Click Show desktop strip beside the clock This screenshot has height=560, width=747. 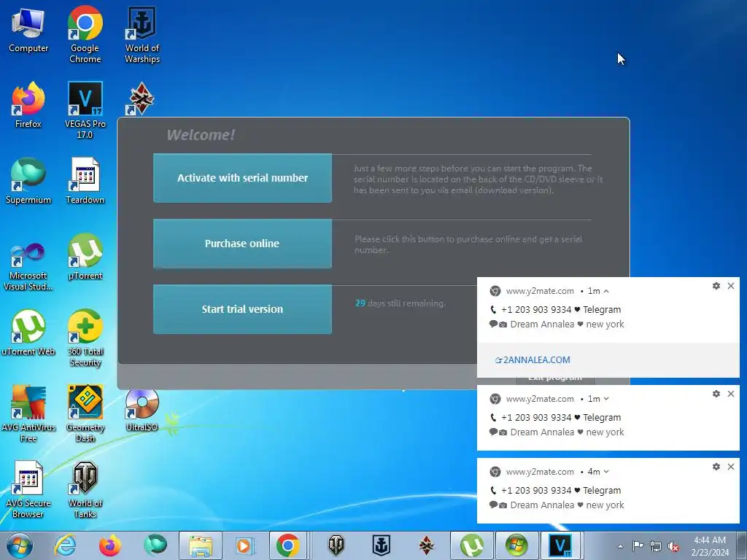click(742, 545)
